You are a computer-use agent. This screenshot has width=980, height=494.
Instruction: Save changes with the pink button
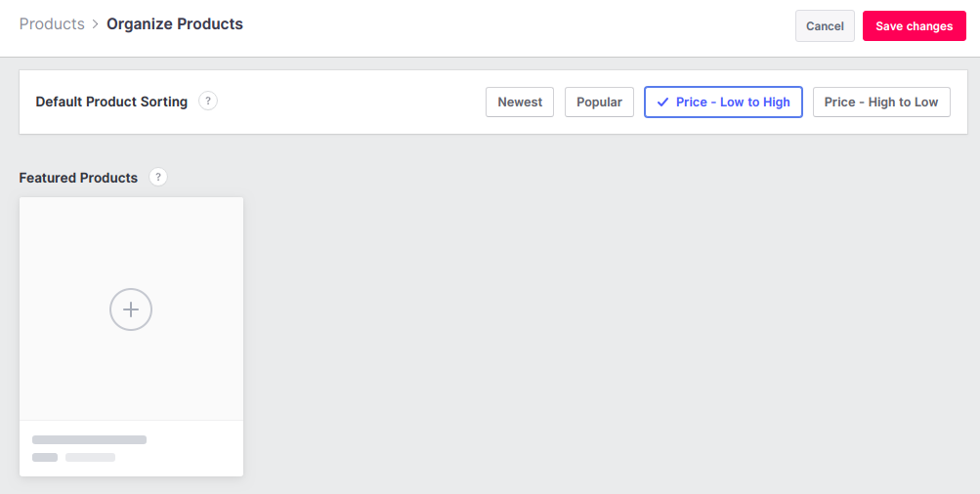914,26
